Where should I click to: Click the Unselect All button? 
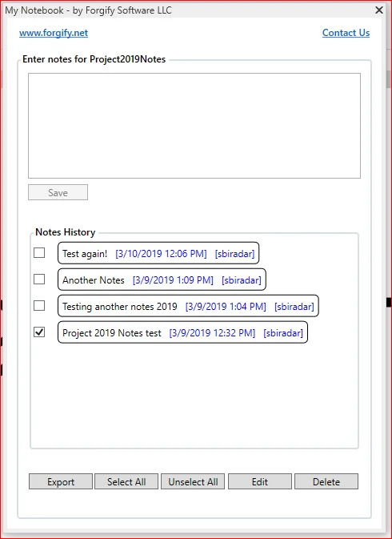(x=193, y=481)
